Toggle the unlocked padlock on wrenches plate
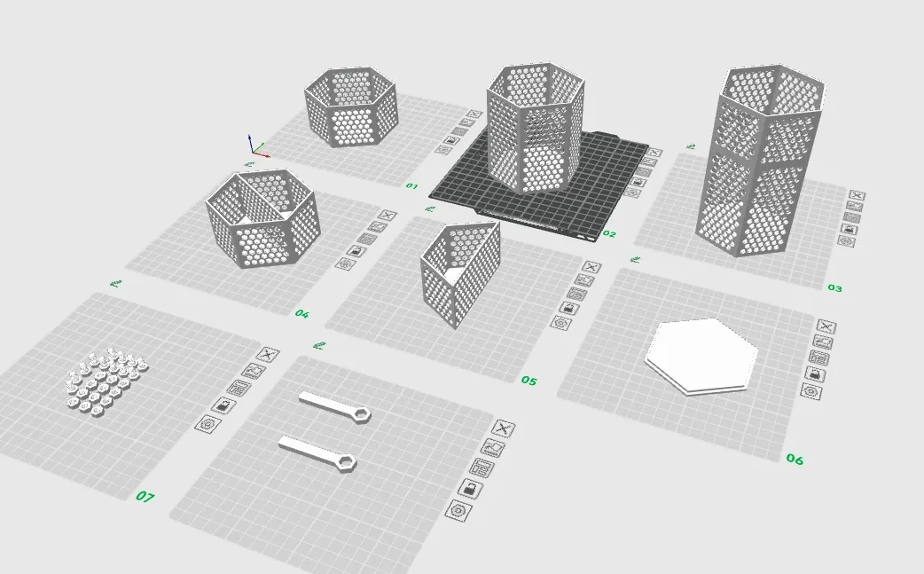 point(471,489)
